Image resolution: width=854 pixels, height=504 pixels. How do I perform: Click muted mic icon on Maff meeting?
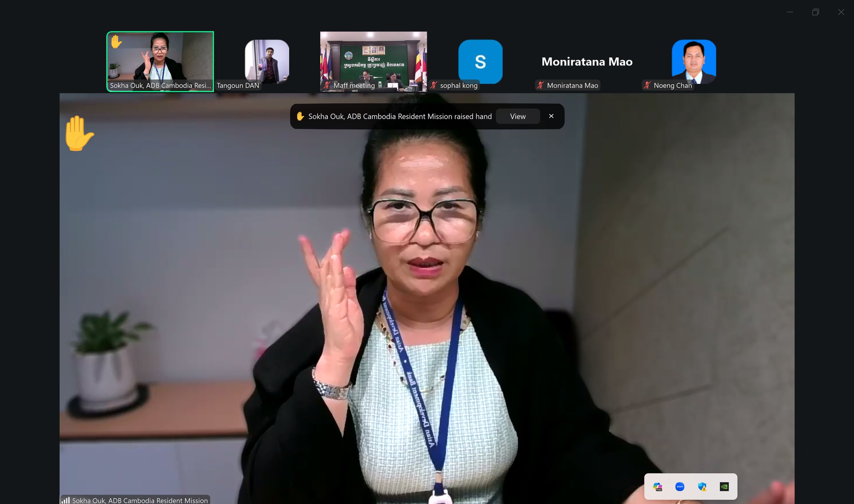tap(327, 85)
